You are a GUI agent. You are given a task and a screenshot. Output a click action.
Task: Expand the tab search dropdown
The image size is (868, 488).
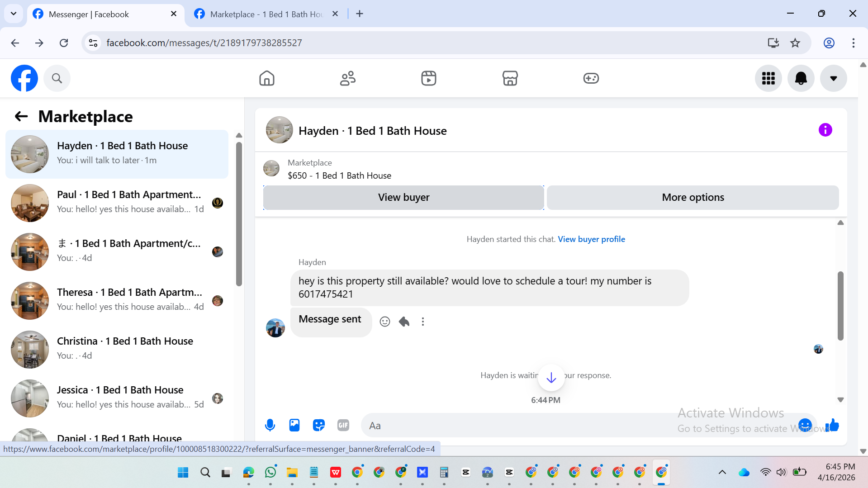point(14,14)
